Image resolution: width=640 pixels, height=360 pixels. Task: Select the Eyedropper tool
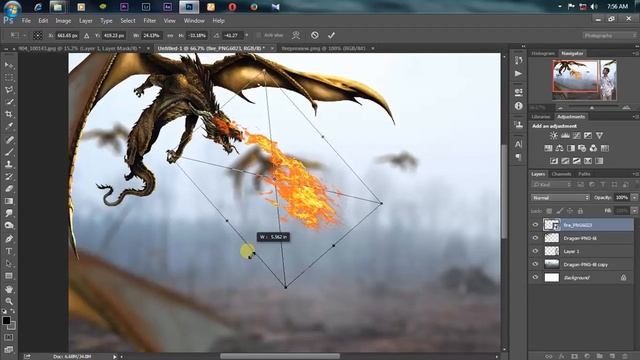[9, 127]
